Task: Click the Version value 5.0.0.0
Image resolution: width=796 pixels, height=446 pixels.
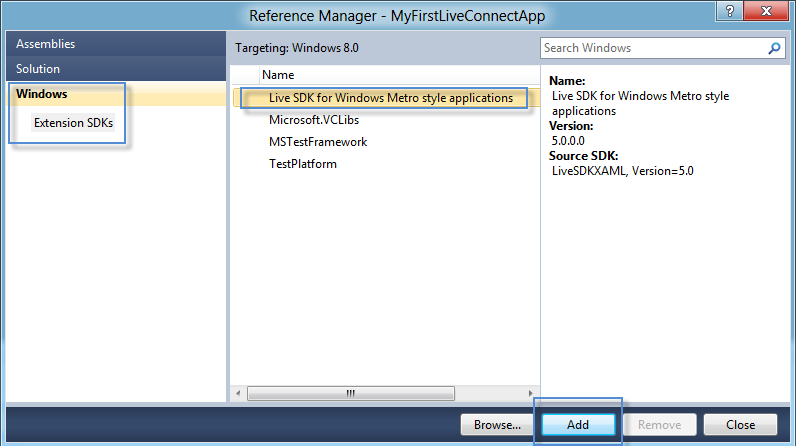Action: 568,141
